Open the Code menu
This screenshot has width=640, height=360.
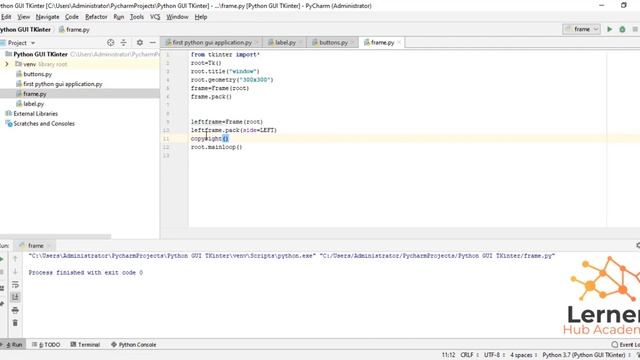[72, 17]
